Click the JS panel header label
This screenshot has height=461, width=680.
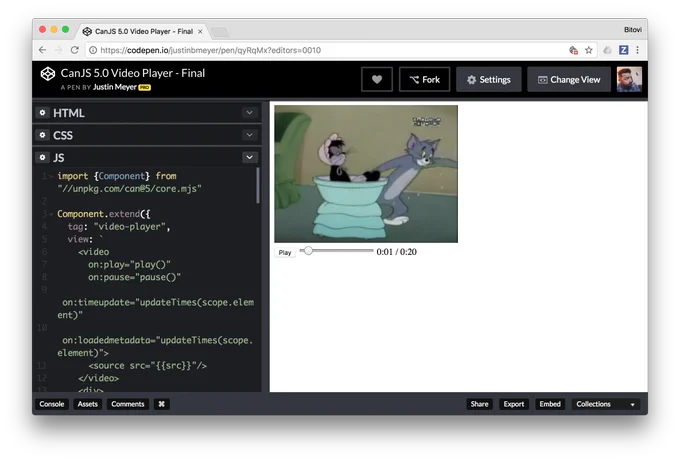click(59, 157)
